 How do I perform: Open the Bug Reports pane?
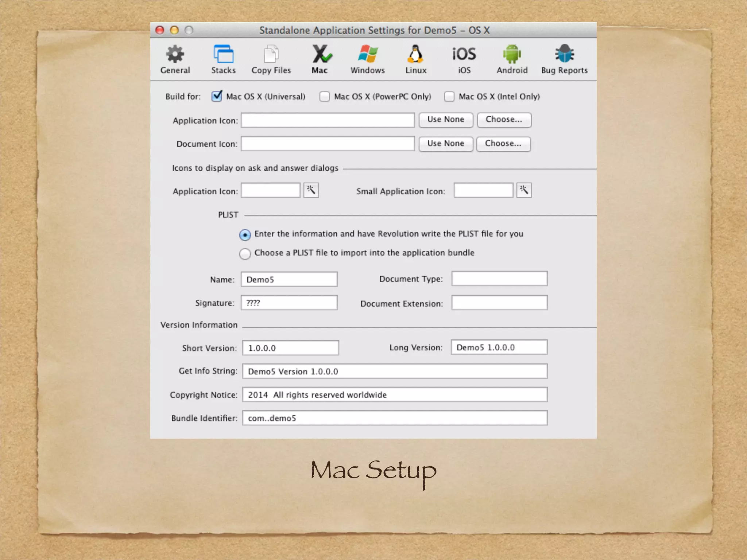point(564,59)
